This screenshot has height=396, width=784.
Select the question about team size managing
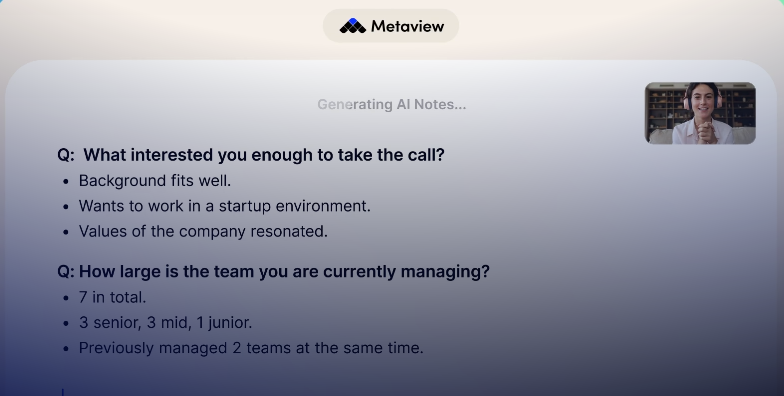[x=274, y=272]
